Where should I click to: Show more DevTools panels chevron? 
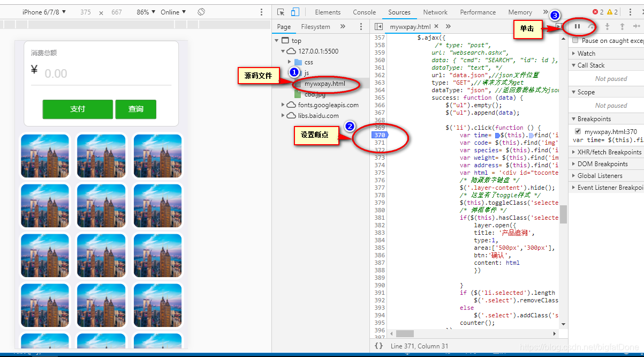coord(545,12)
